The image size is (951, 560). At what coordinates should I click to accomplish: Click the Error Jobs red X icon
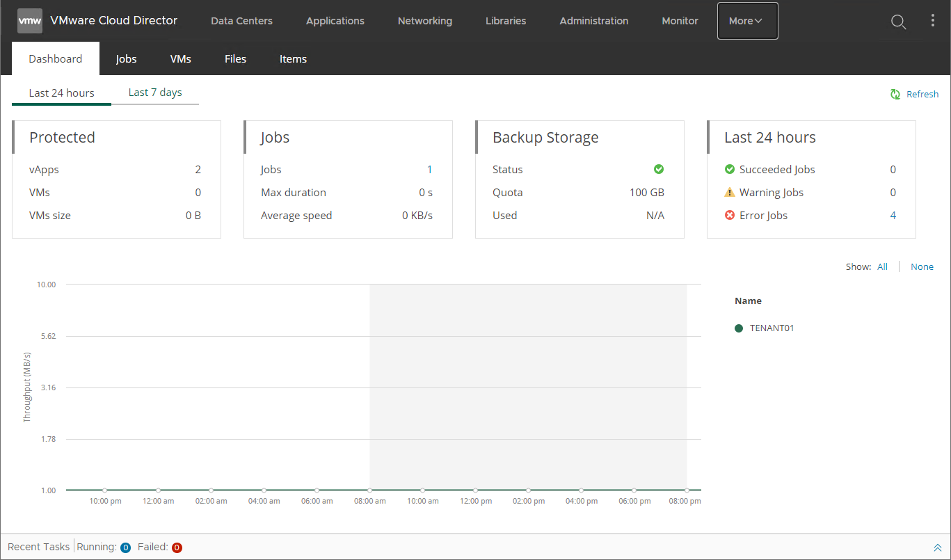tap(730, 216)
